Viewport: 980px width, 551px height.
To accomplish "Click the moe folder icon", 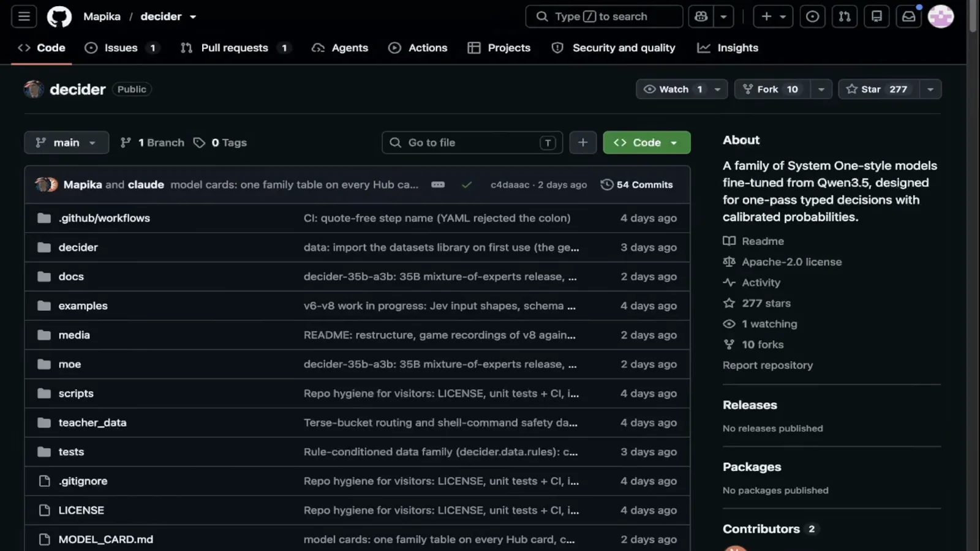I will [44, 364].
